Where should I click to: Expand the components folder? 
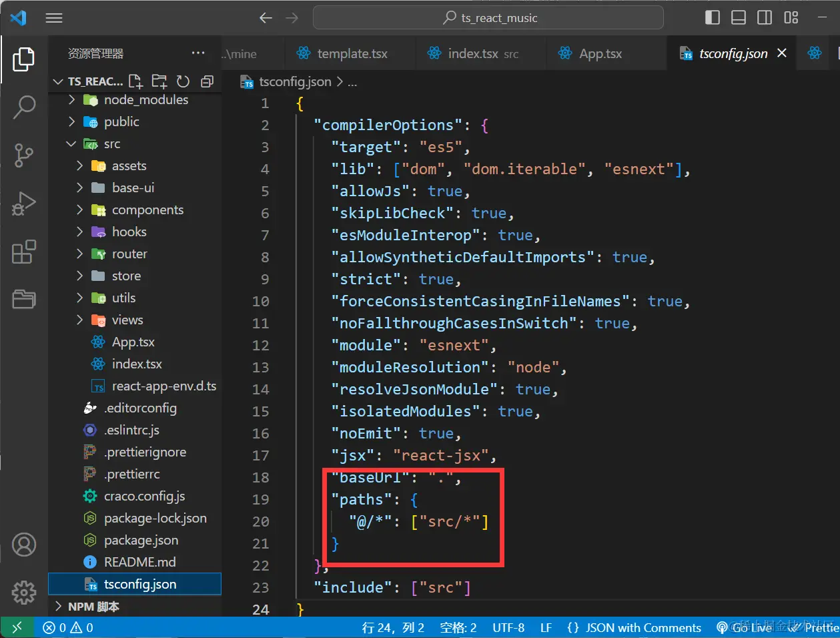pos(80,210)
